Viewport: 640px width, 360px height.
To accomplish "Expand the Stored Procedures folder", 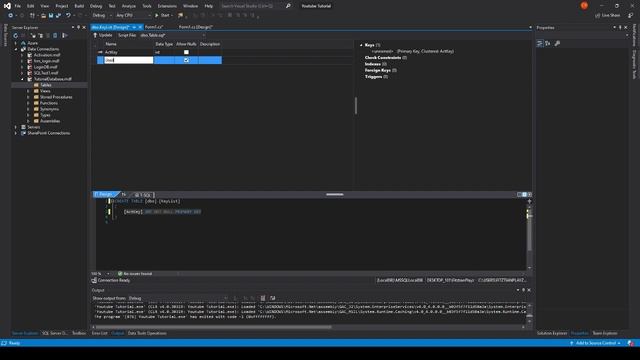I will (x=29, y=97).
